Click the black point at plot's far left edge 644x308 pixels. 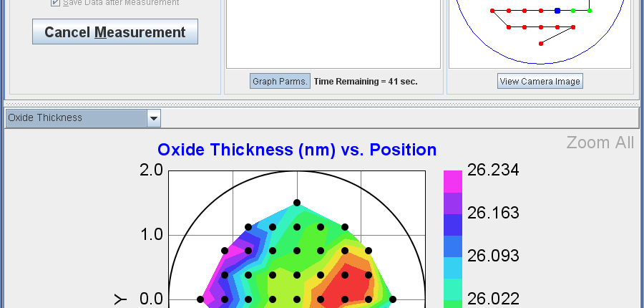click(x=200, y=299)
